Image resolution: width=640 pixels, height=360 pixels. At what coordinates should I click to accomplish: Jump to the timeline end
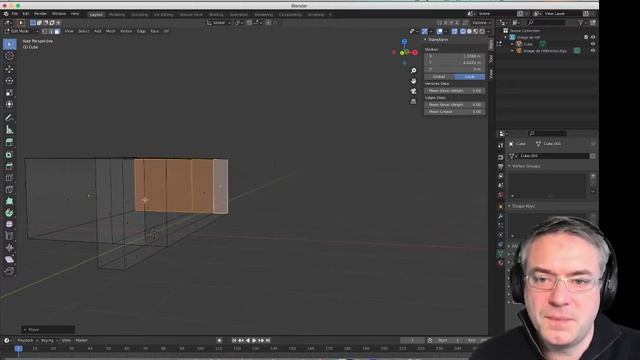click(268, 340)
